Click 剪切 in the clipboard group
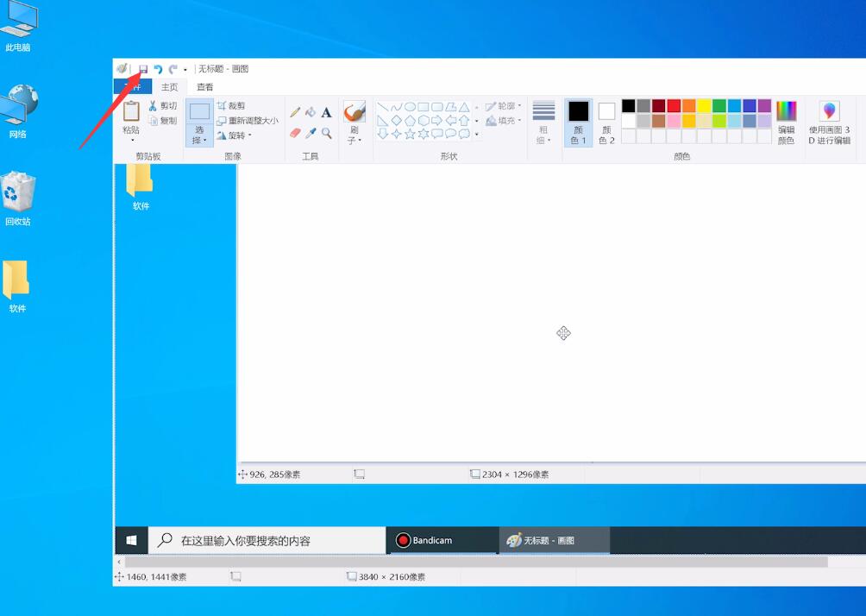Image resolution: width=866 pixels, height=616 pixels. pos(162,105)
